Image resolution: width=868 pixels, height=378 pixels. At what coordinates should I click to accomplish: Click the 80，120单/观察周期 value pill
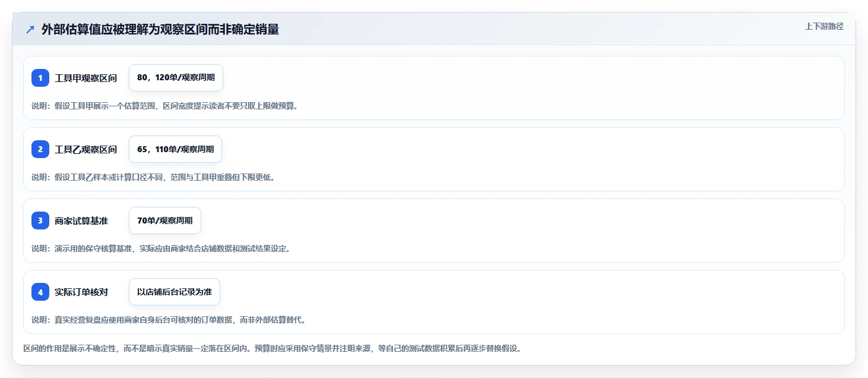(176, 78)
